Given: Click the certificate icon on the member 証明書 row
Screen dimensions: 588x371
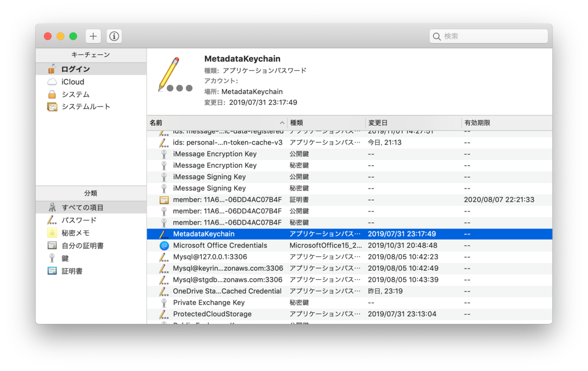Looking at the screenshot, I should (x=164, y=200).
